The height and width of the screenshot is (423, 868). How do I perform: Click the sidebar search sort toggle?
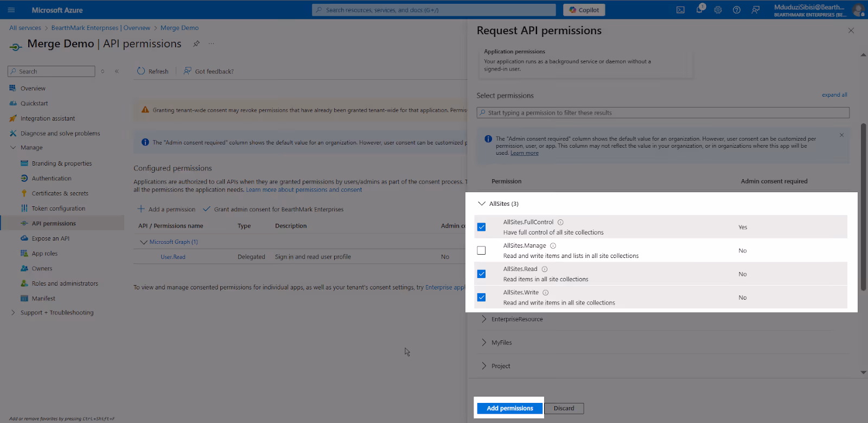click(103, 71)
